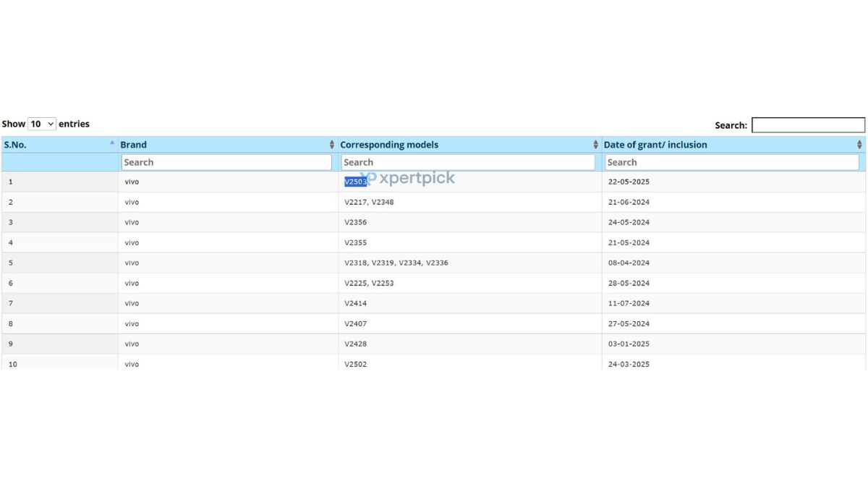Click Corresponding models sort arrows icon
868x492 pixels.
coord(595,145)
